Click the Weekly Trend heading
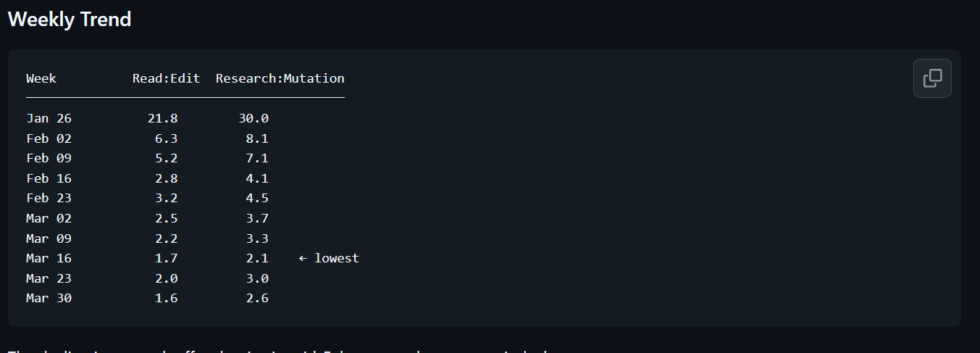 (x=70, y=20)
